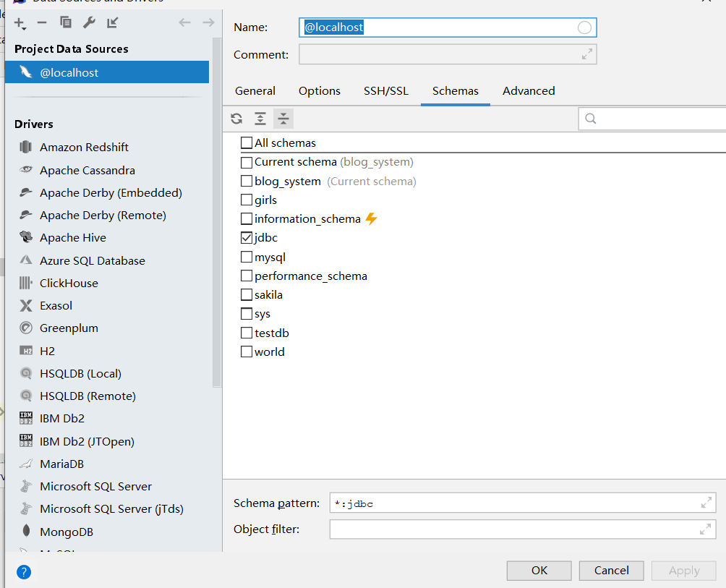
Task: Switch to the General tab
Action: (x=255, y=90)
